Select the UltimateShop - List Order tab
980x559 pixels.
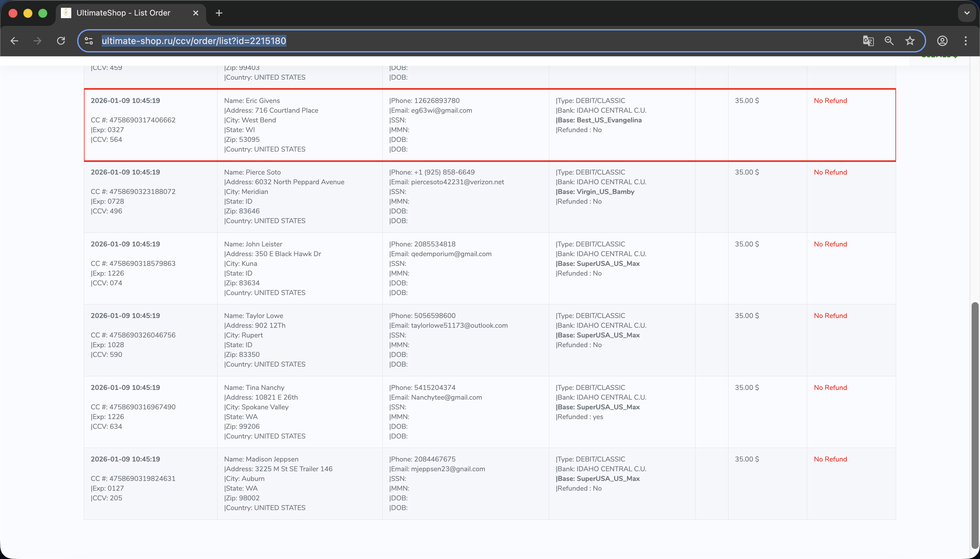point(123,13)
